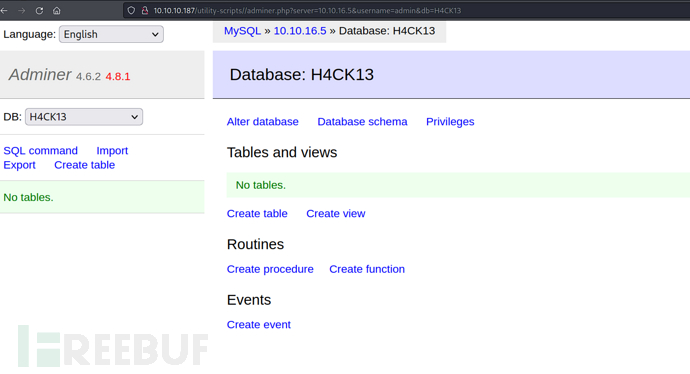
Task: Open the Language dropdown
Action: click(x=111, y=34)
